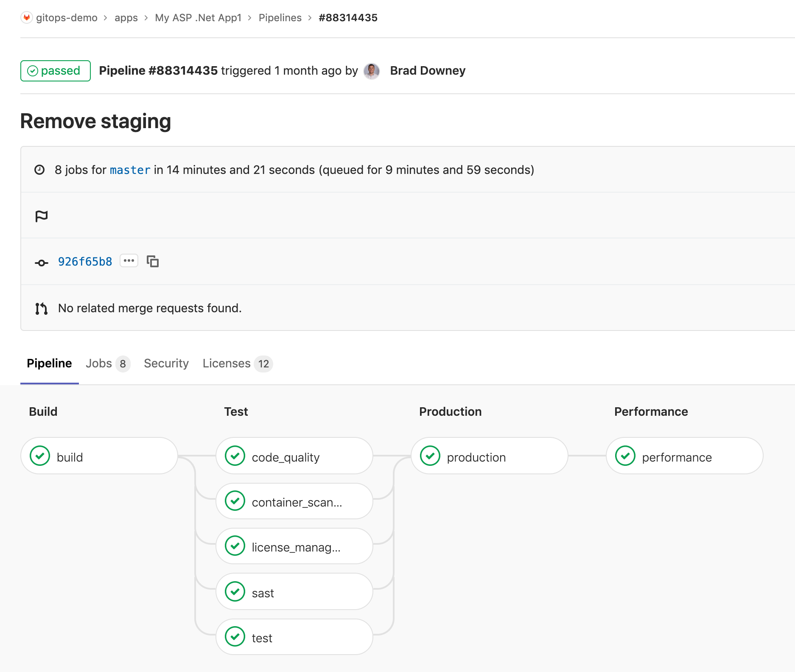This screenshot has width=795, height=672.
Task: Click the #88314435 breadcrumb item
Action: [348, 18]
